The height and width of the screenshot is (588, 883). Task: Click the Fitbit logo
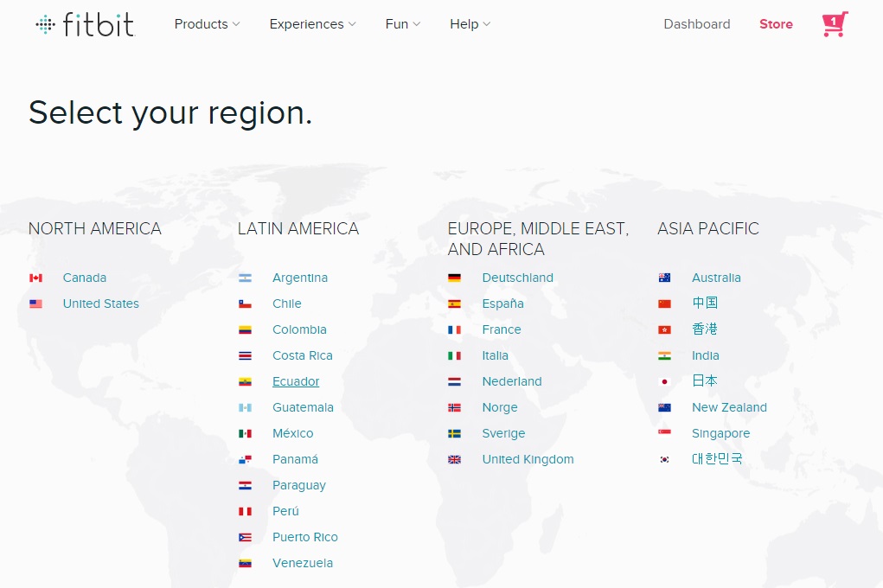click(85, 24)
